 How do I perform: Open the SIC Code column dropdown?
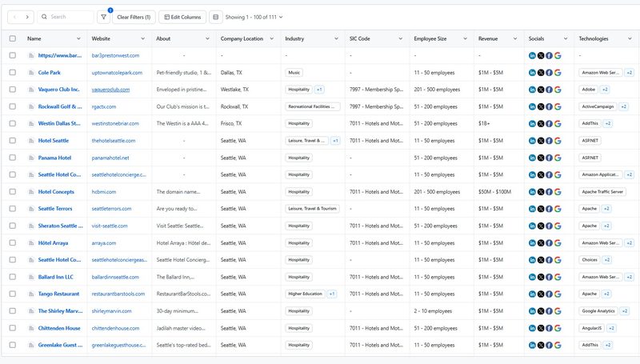(401, 38)
